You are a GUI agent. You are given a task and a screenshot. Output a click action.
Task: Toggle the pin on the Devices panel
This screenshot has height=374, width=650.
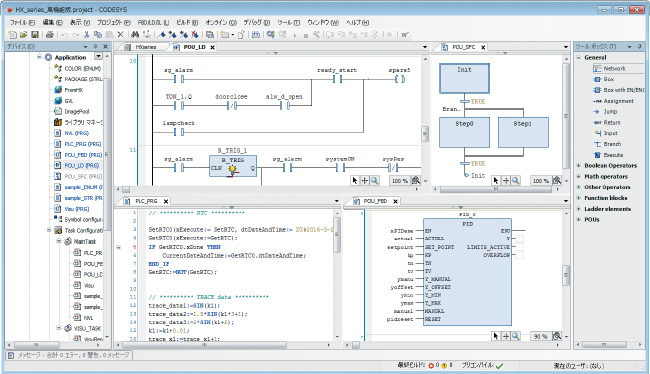(95, 46)
